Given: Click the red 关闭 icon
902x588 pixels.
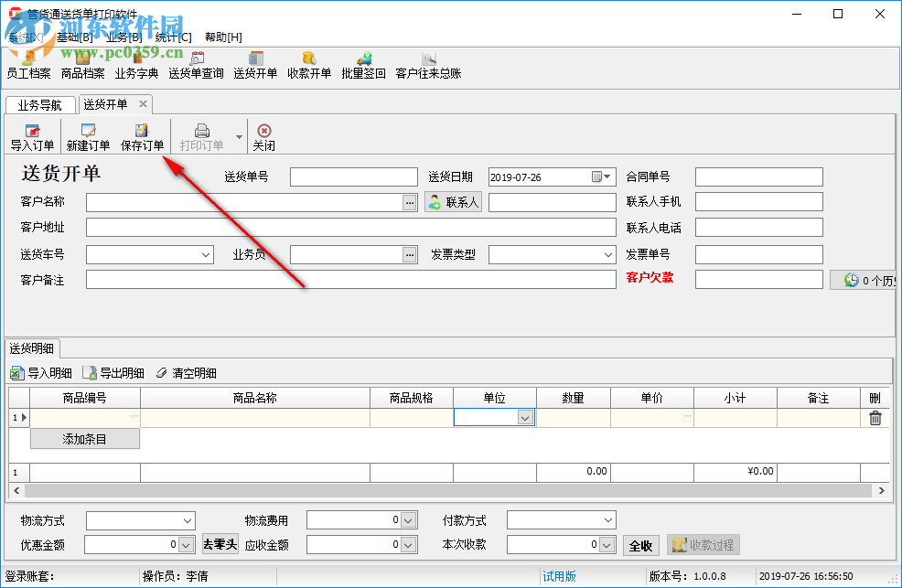Looking at the screenshot, I should click(264, 137).
